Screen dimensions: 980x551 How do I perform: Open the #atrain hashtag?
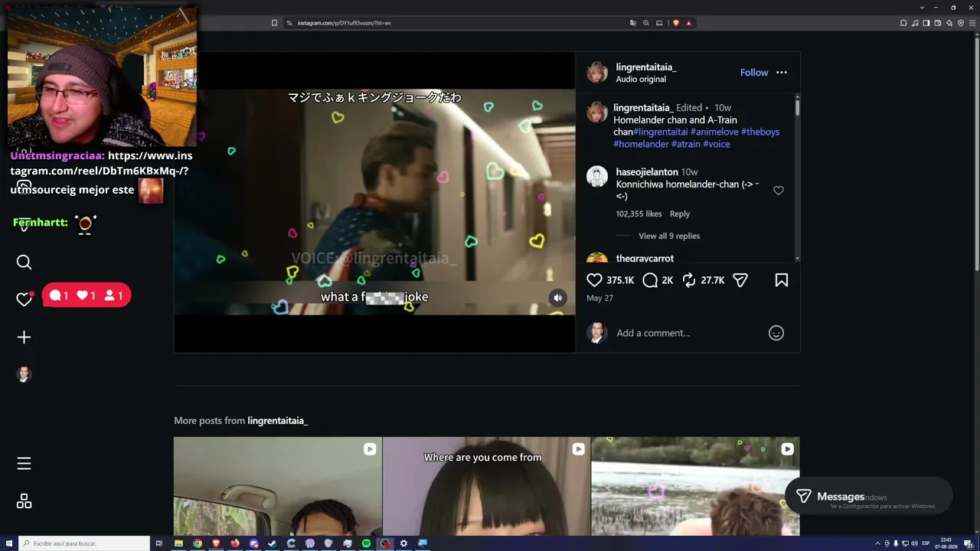pos(686,144)
